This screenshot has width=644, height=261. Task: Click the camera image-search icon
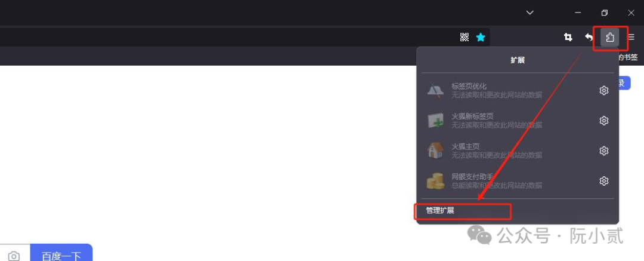[14, 256]
